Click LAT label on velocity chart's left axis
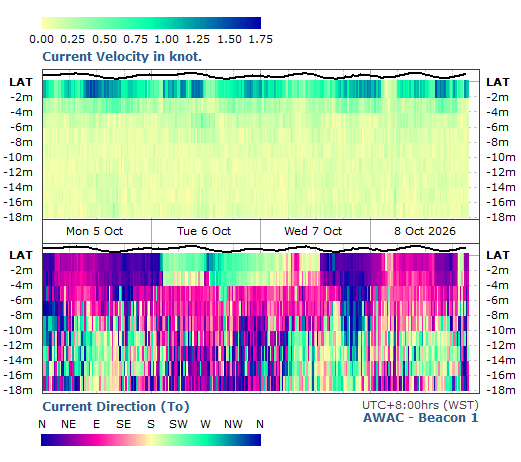Viewport: 521px width, 462px height. point(21,82)
